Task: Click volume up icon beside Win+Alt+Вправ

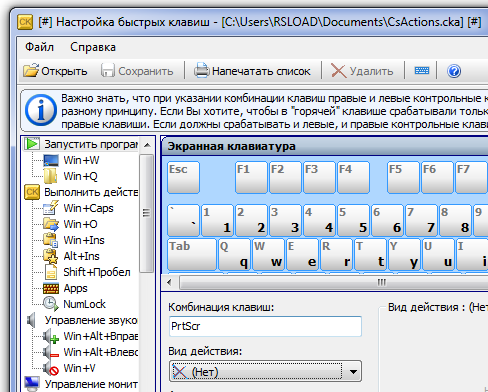Action: coord(51,336)
